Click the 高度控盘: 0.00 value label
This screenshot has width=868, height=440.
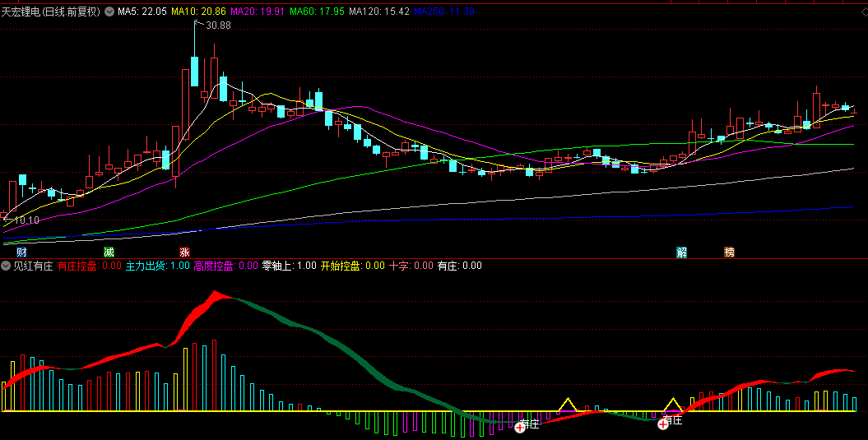(x=225, y=266)
